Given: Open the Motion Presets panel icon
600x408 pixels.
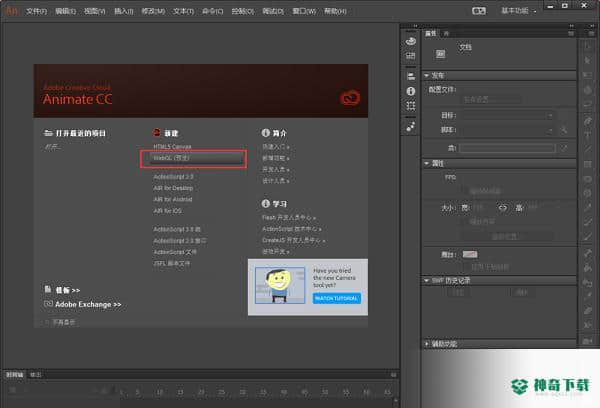Looking at the screenshot, I should point(411,126).
